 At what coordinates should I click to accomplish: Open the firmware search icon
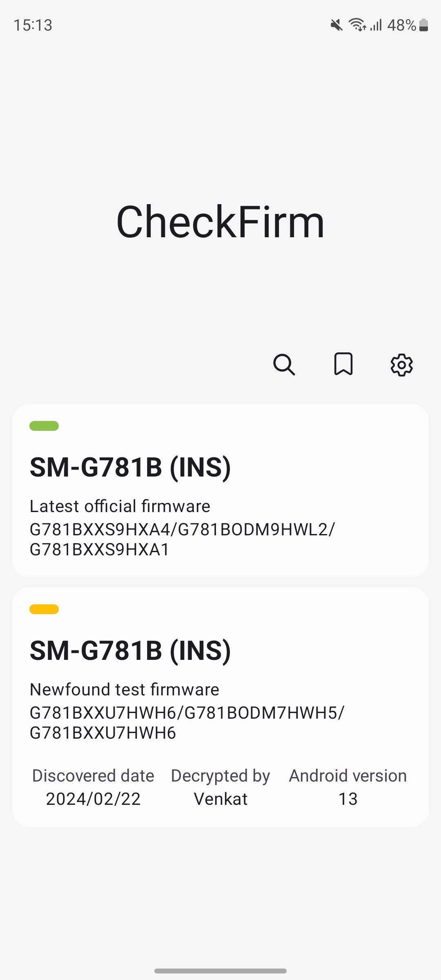(284, 364)
